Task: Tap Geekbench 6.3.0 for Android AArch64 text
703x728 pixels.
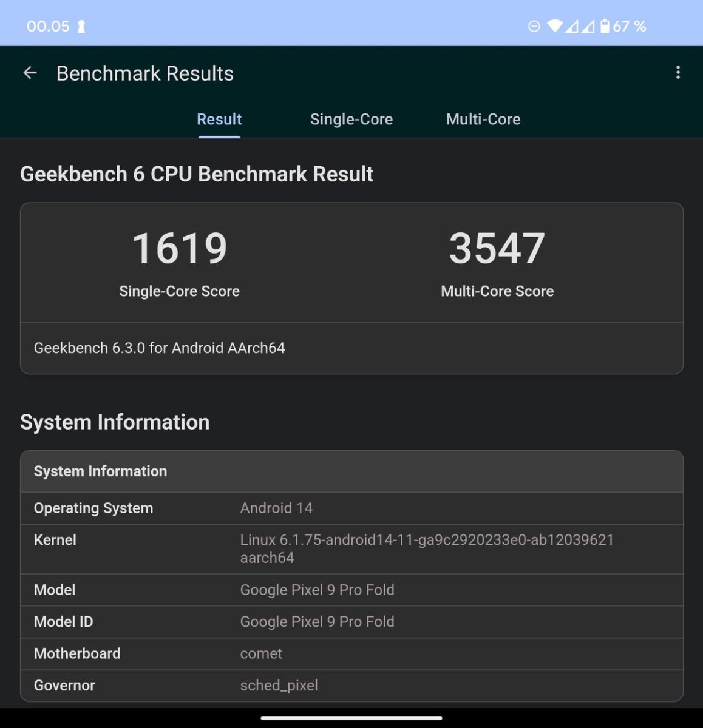Action: coord(159,348)
